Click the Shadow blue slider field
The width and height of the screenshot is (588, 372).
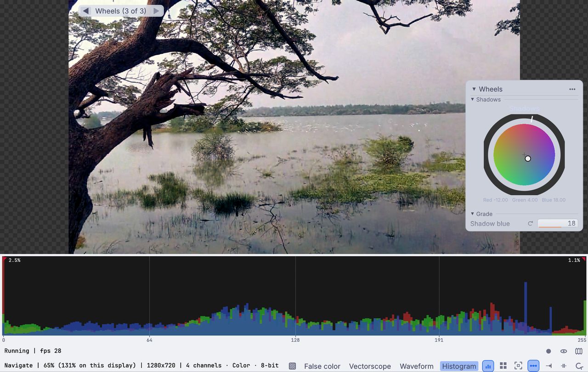click(558, 224)
